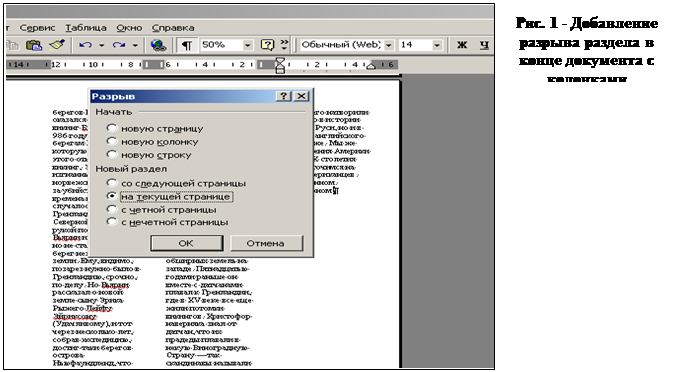Viewport: 678px width, 372px height.
Task: Toggle the paragraph marks (¶) button
Action: (186, 45)
